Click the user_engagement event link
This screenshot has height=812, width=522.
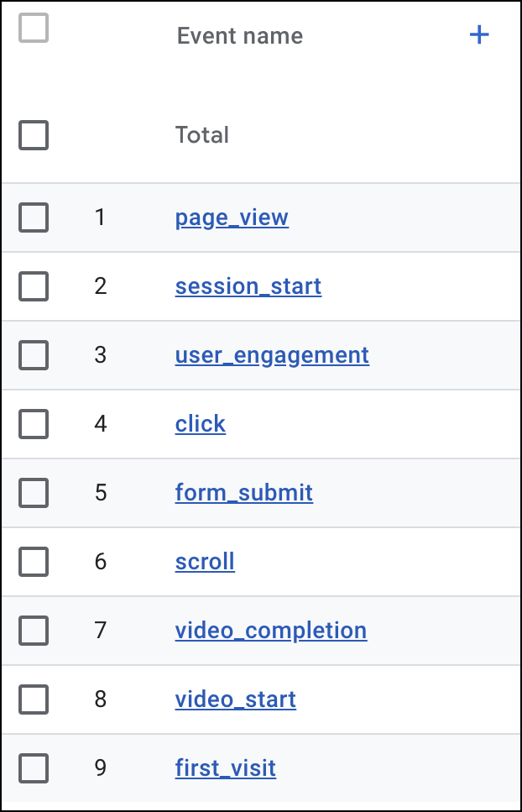tap(272, 355)
